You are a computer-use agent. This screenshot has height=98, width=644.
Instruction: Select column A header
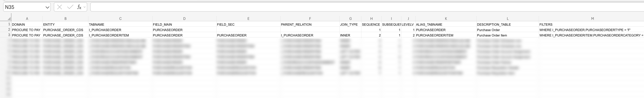point(27,19)
